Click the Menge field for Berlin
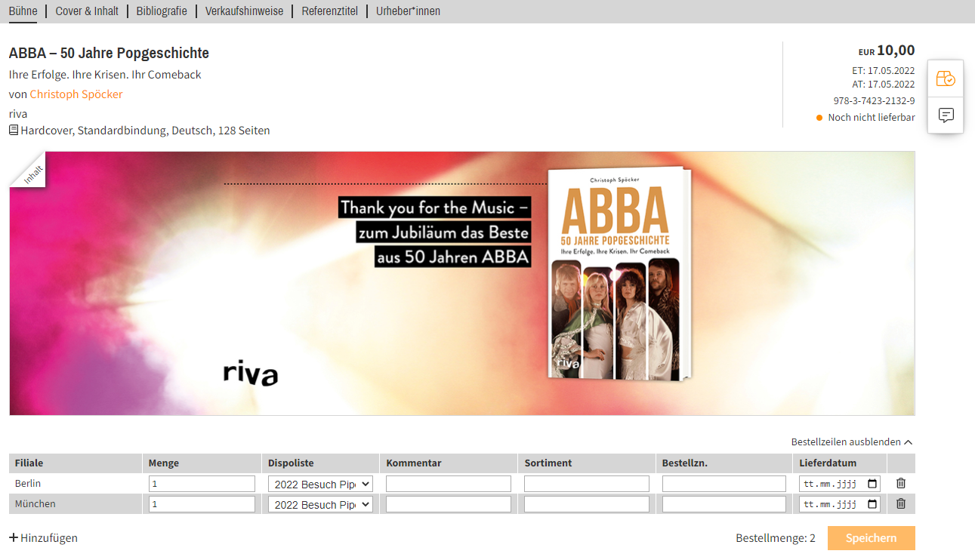Screen dimensions: 975x560 coord(202,484)
